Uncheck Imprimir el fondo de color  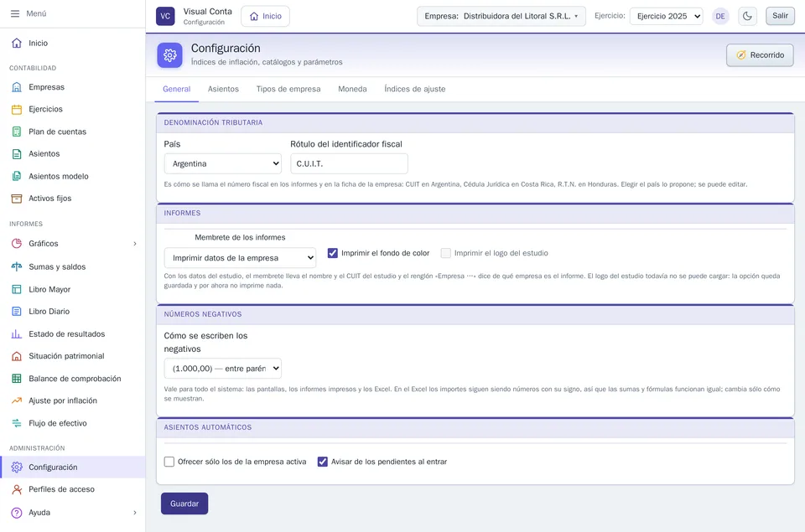pyautogui.click(x=333, y=253)
